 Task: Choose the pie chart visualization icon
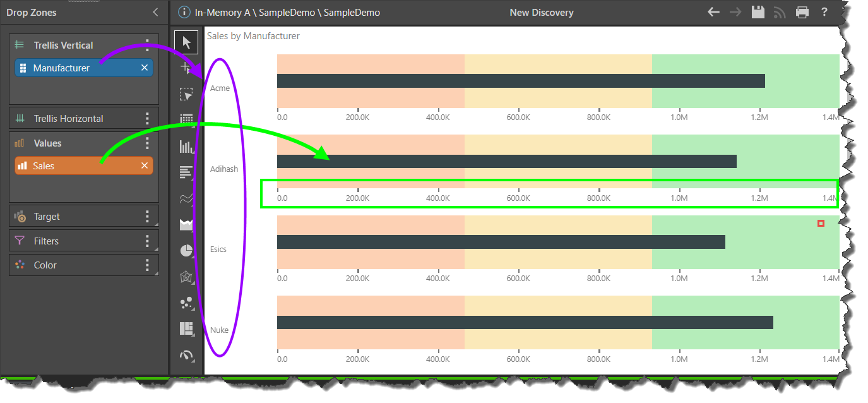[186, 251]
